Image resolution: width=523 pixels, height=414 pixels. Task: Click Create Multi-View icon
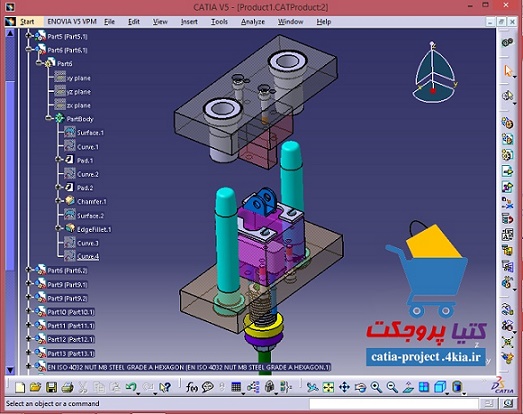tap(424, 387)
